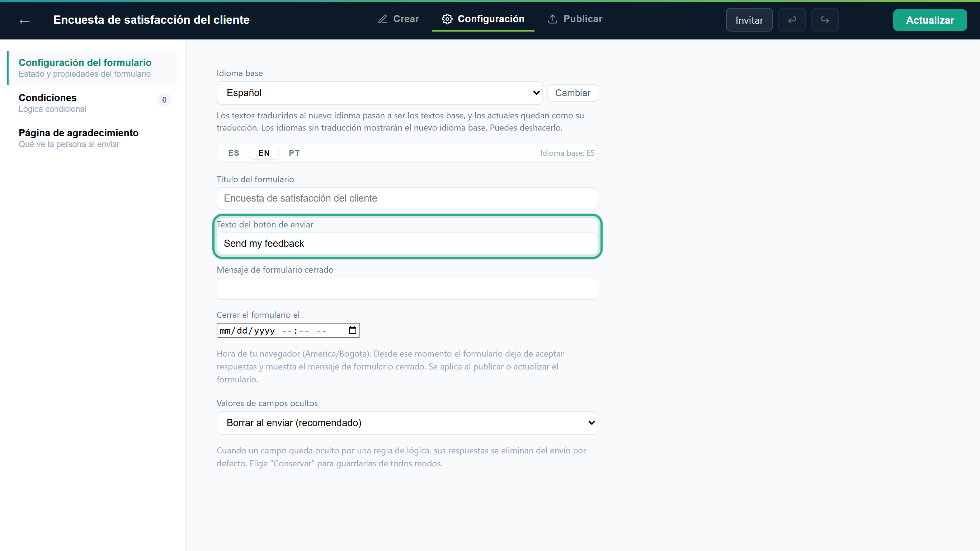Image resolution: width=980 pixels, height=551 pixels.
Task: Click the Título del formulario input
Action: pyautogui.click(x=407, y=198)
